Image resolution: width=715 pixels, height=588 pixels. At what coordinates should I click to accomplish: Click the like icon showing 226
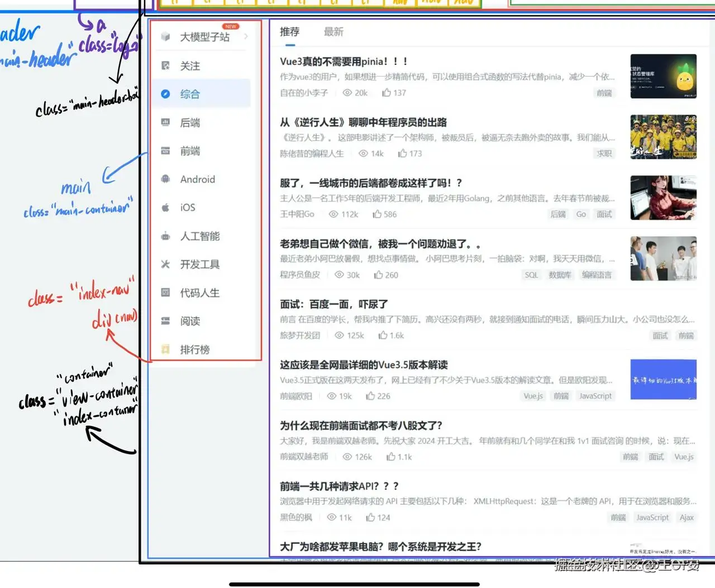(x=370, y=396)
